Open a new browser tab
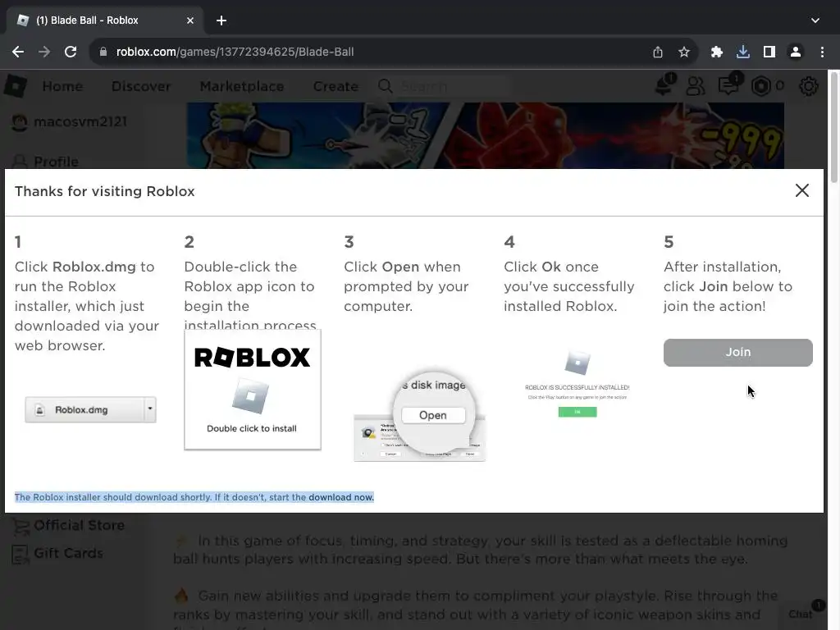 (x=221, y=21)
